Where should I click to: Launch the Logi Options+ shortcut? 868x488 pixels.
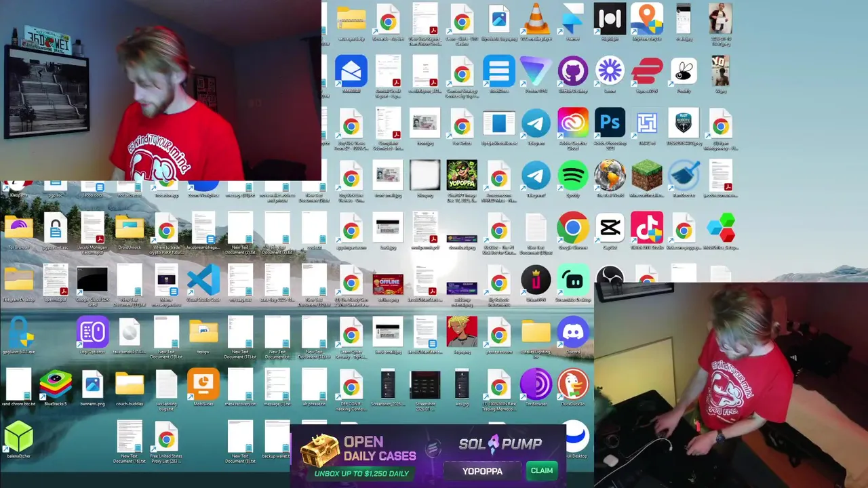coord(92,332)
